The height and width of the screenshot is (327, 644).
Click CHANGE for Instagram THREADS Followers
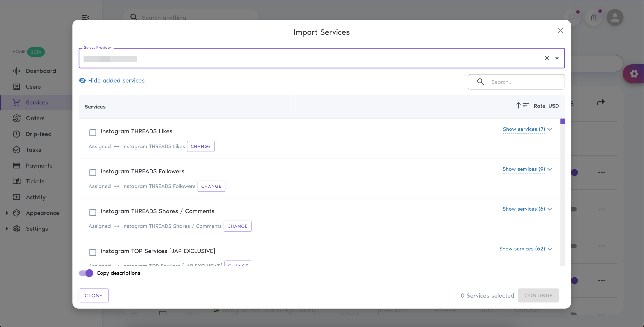point(211,186)
